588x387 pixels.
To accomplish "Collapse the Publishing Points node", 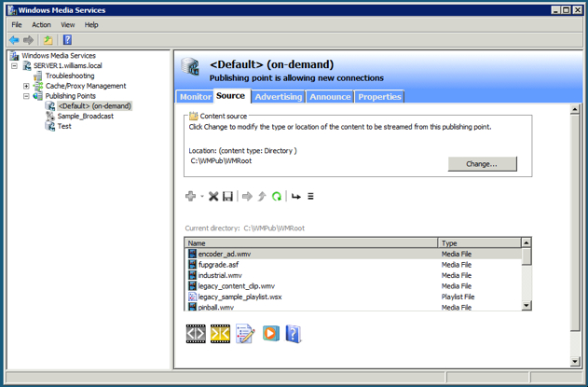I will click(26, 96).
